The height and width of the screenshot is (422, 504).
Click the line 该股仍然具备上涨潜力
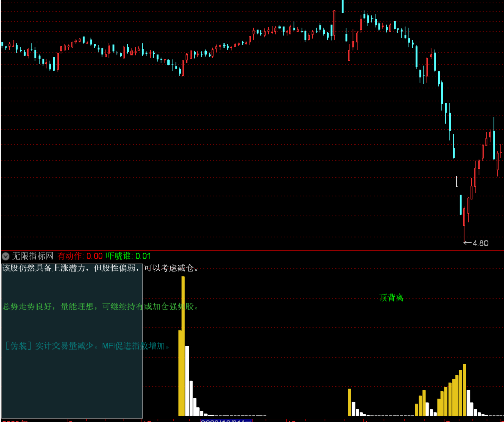(101, 268)
